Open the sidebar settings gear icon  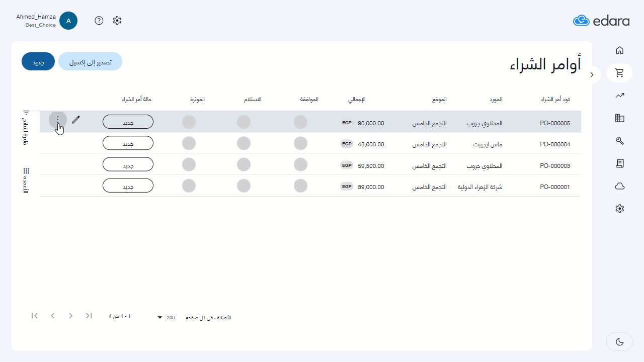coord(620,209)
